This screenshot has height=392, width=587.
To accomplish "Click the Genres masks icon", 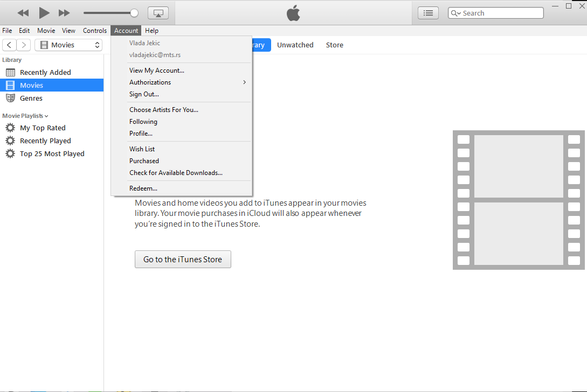I will (x=10, y=98).
